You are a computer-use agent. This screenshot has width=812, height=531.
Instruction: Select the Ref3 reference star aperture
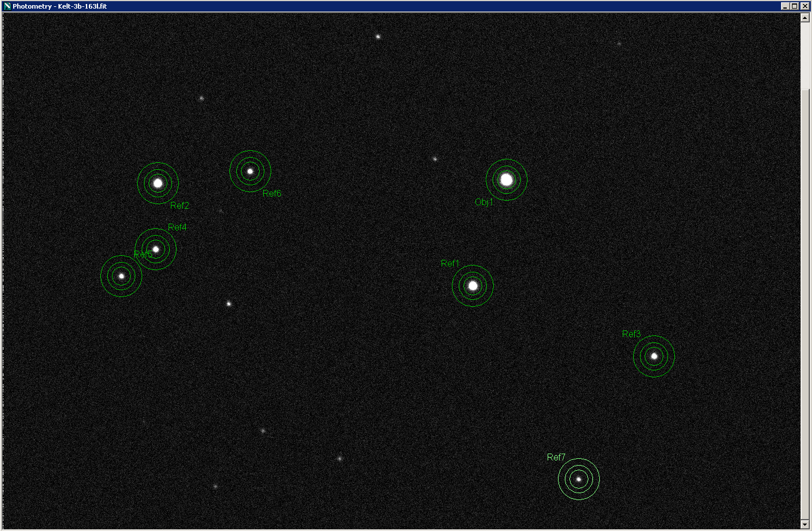click(x=654, y=356)
